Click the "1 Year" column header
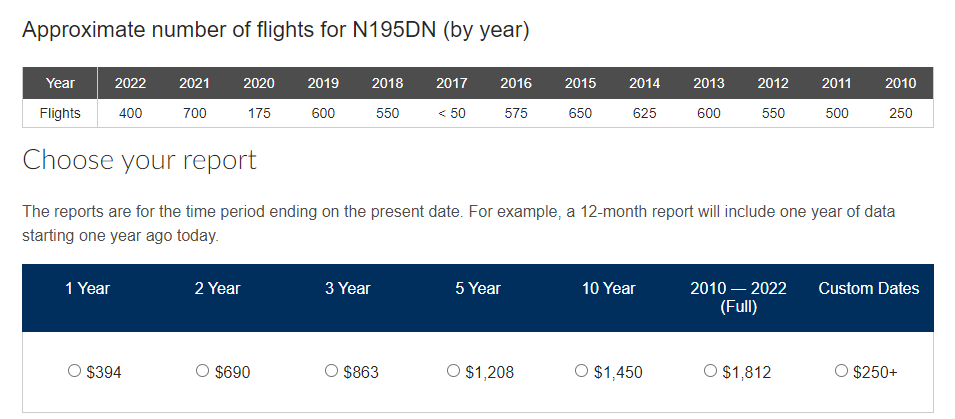The width and height of the screenshot is (955, 419). pos(87,289)
